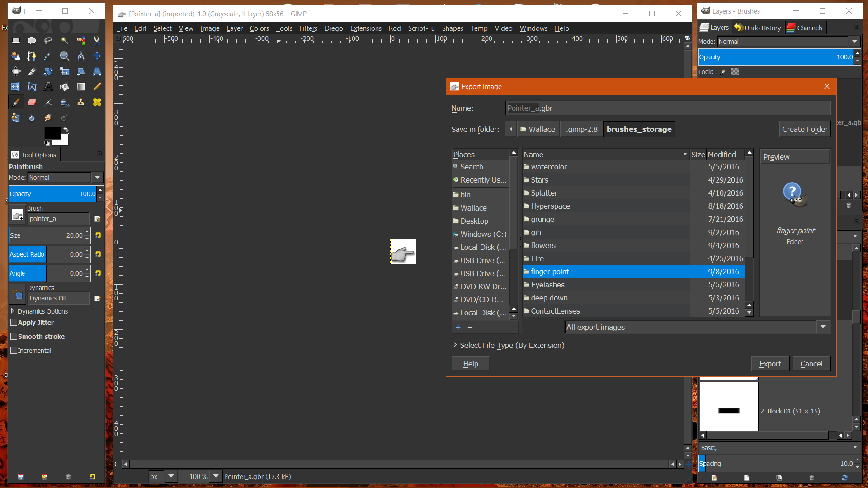Viewport: 868px width, 488px height.
Task: Select the Rectangle Select tool
Action: click(x=16, y=41)
